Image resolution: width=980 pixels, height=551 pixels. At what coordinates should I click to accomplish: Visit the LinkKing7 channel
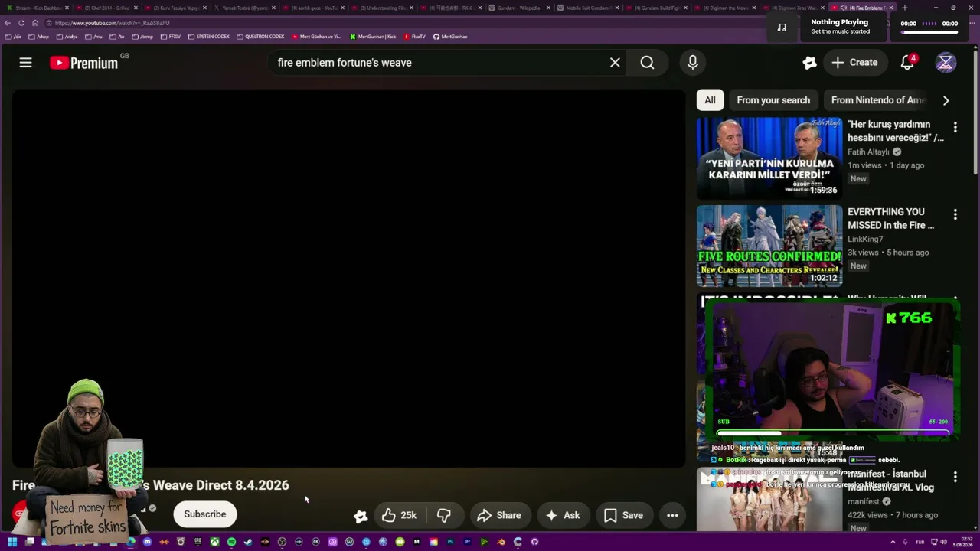tap(865, 240)
